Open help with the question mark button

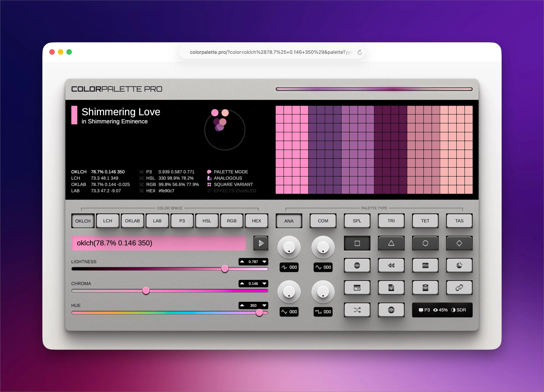pyautogui.click(x=391, y=310)
